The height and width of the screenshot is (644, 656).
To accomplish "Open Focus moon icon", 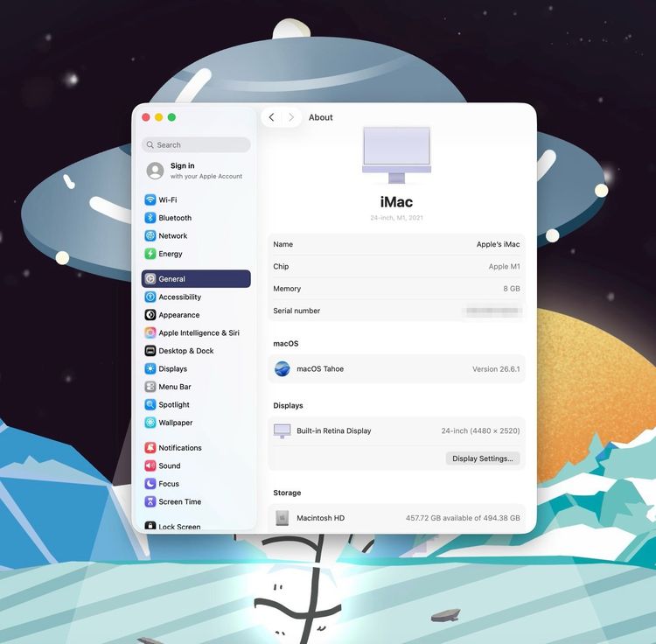I will click(x=150, y=484).
